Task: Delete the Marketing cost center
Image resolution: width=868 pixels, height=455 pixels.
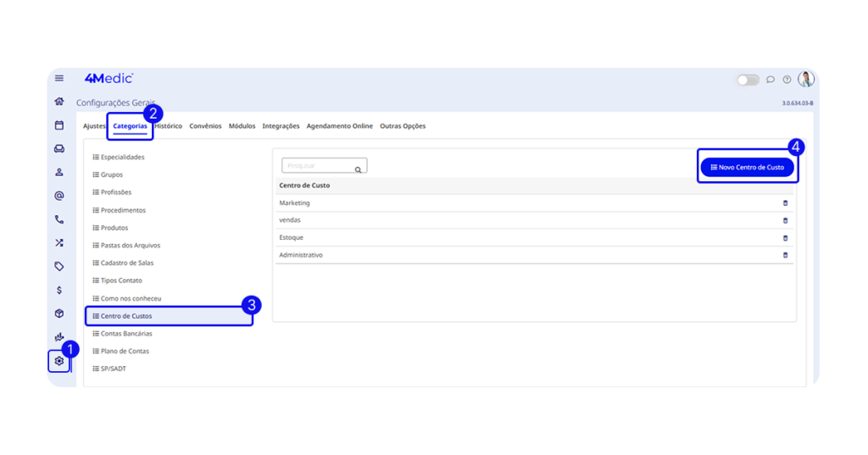Action: coord(785,203)
